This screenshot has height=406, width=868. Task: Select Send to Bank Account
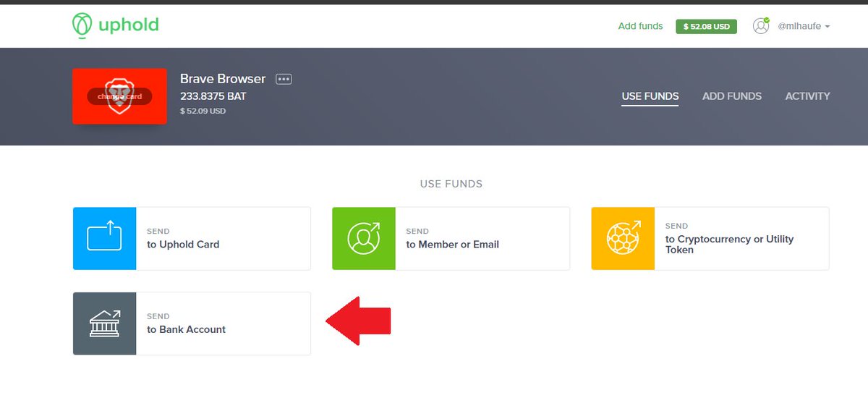[192, 323]
